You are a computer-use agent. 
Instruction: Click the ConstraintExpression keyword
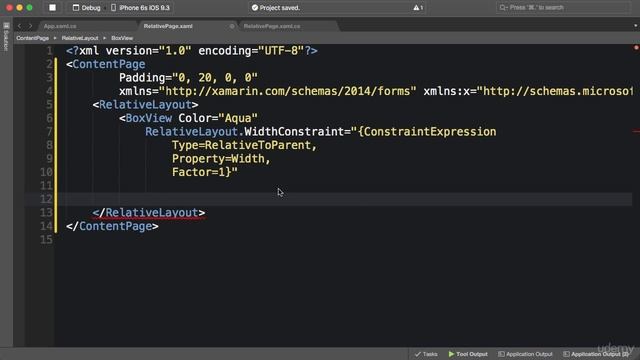430,131
